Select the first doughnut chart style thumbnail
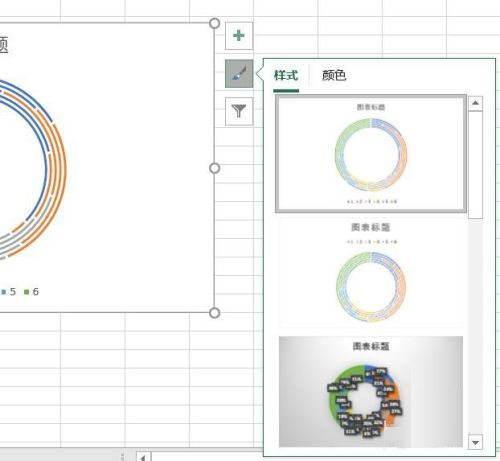Image resolution: width=500 pixels, height=461 pixels. click(x=371, y=154)
